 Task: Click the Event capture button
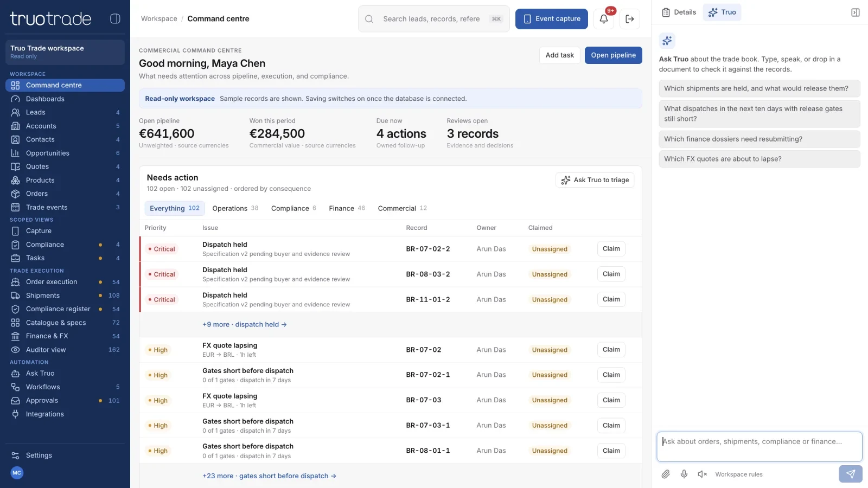click(x=552, y=19)
